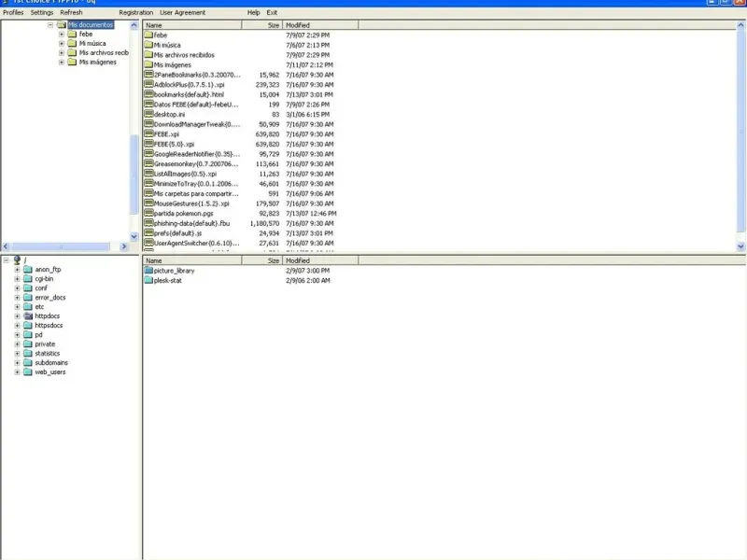Sort local files by Size column
The image size is (747, 560).
point(262,25)
